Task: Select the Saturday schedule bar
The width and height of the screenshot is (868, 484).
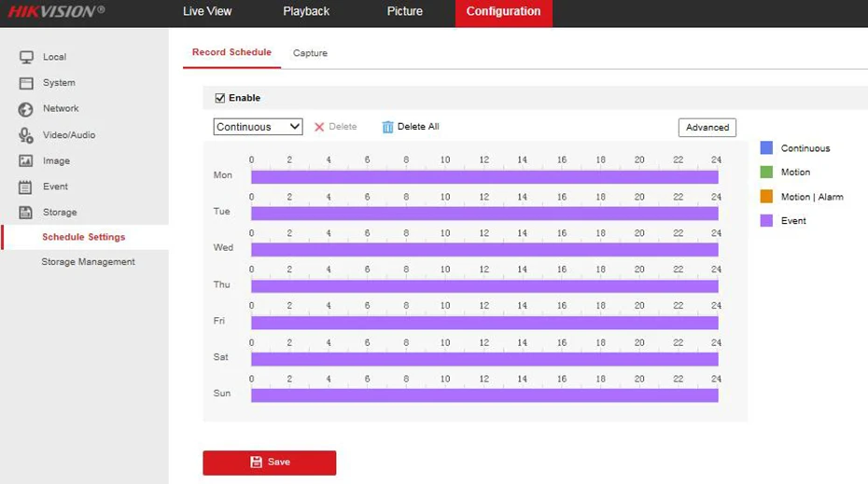Action: 484,359
